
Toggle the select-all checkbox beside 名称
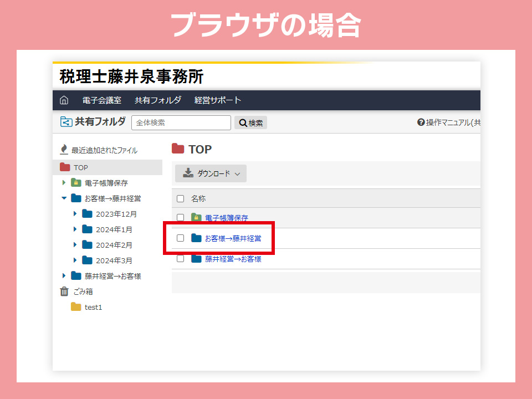click(x=180, y=198)
